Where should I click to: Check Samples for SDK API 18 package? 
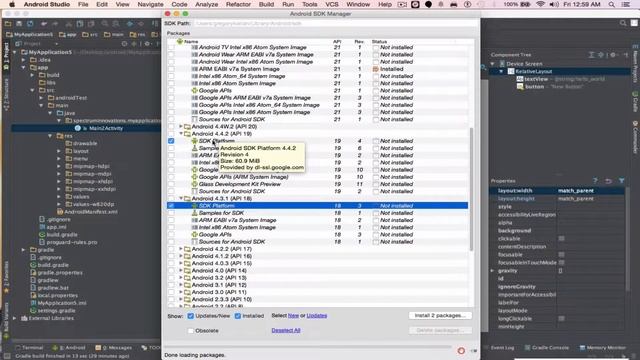click(x=171, y=213)
